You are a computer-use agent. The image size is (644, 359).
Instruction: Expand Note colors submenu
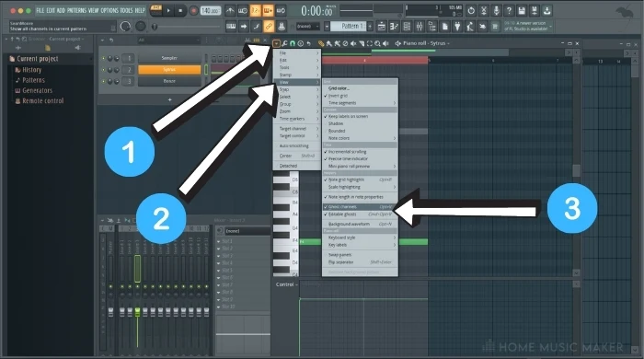(x=360, y=138)
